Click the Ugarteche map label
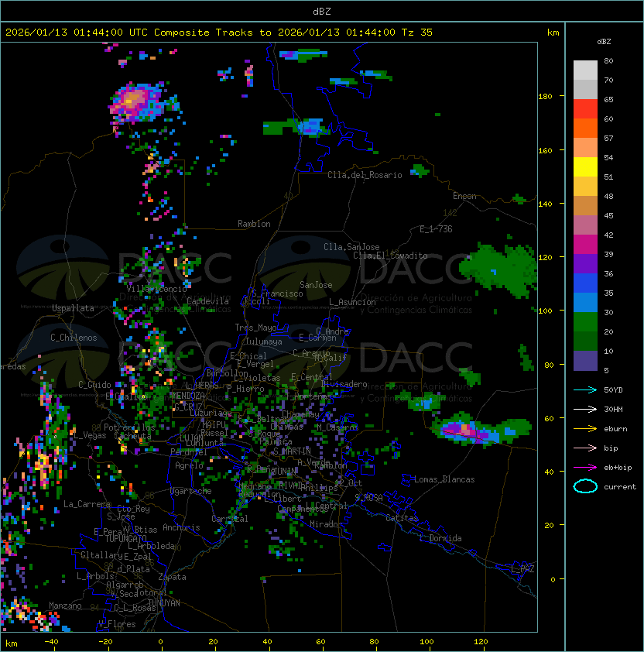Image resolution: width=644 pixels, height=652 pixels. coord(191,491)
